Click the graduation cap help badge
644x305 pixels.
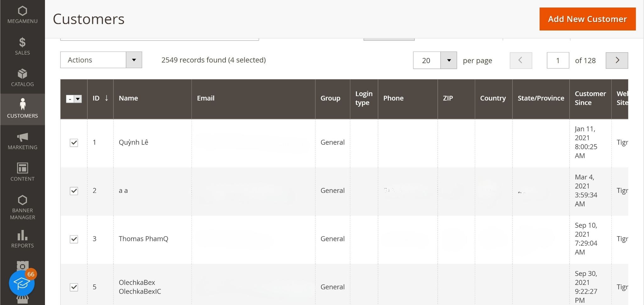pyautogui.click(x=22, y=283)
